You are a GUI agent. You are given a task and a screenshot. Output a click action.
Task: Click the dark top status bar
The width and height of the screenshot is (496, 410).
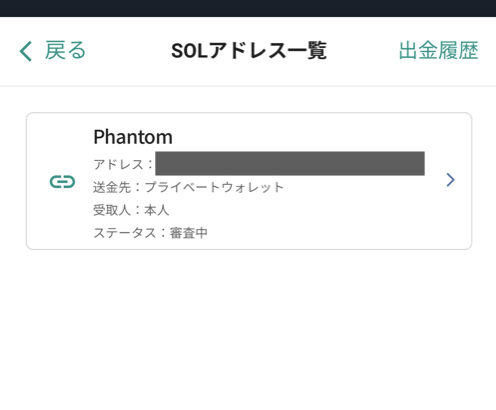[248, 8]
